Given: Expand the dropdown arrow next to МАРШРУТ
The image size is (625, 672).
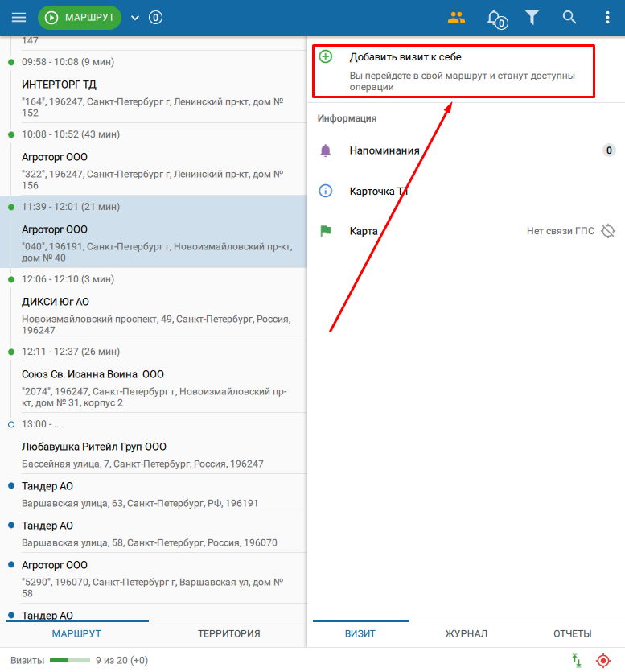Looking at the screenshot, I should (x=135, y=18).
